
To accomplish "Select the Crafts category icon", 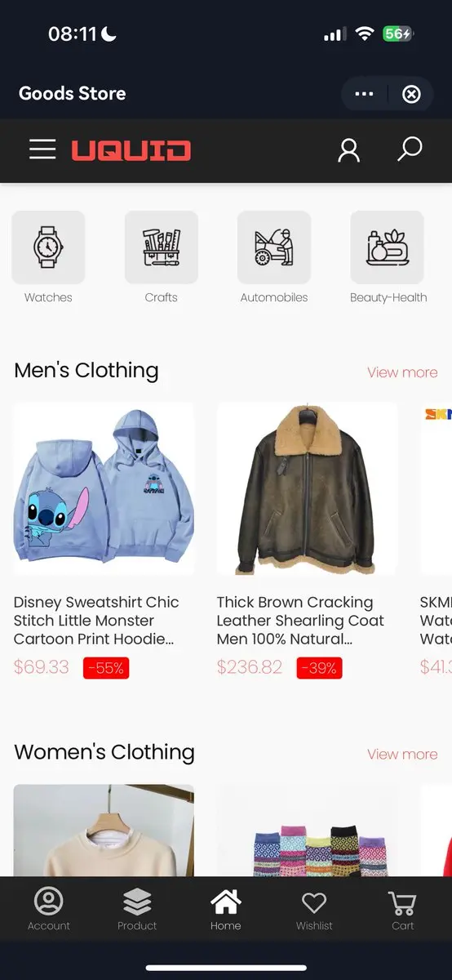I will (x=162, y=247).
